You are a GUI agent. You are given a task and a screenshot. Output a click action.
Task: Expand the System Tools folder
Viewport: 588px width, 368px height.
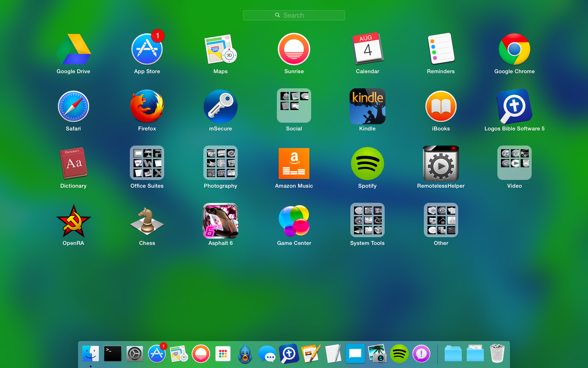point(367,220)
